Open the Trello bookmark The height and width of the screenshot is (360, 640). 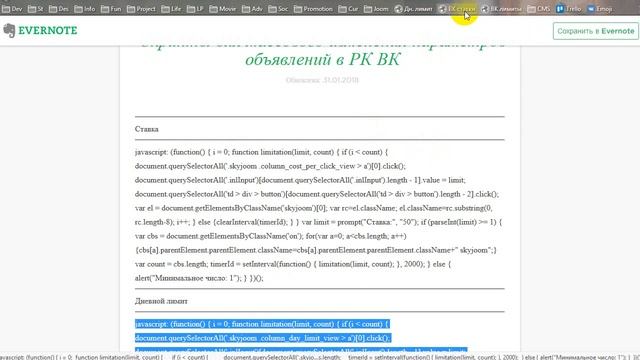coord(569,9)
